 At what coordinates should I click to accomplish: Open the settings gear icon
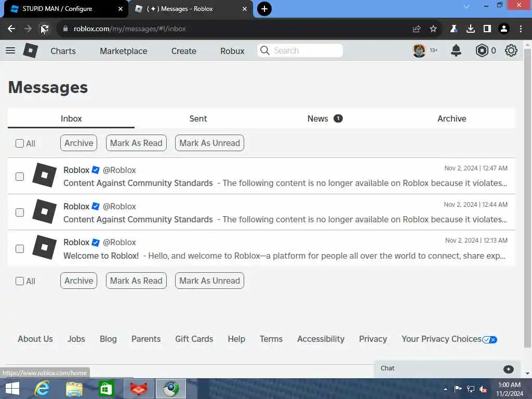(x=511, y=50)
